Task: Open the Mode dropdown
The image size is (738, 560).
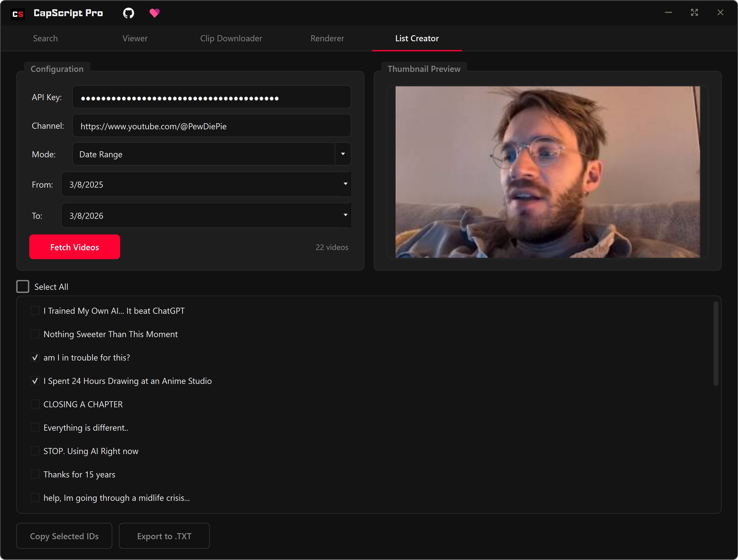Action: [x=343, y=154]
